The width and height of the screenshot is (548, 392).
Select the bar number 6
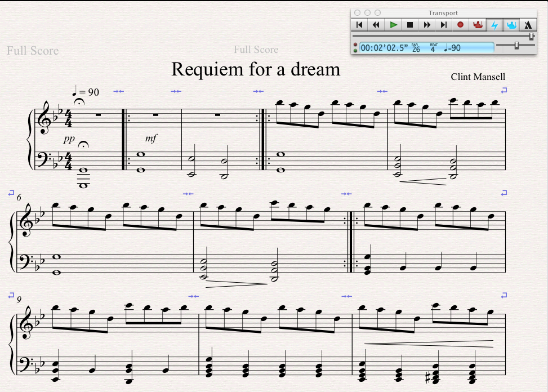click(19, 197)
